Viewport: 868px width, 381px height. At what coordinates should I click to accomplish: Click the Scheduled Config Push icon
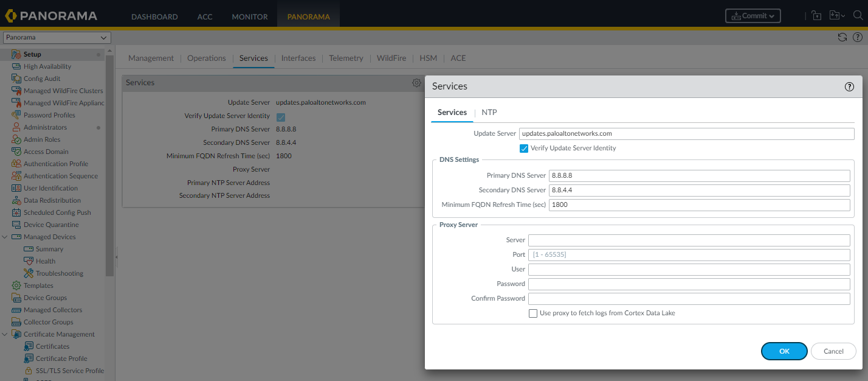pyautogui.click(x=16, y=212)
